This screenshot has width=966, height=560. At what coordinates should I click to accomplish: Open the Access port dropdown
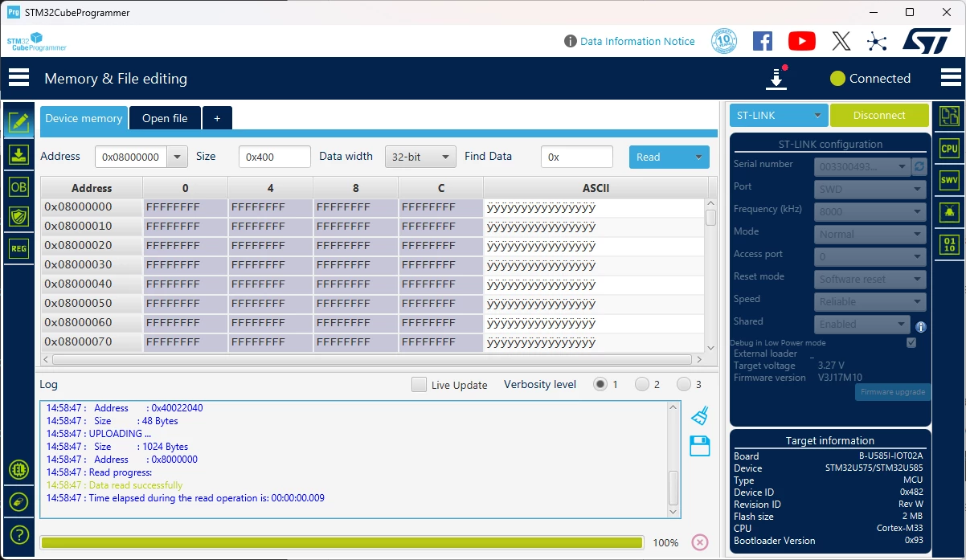[870, 257]
